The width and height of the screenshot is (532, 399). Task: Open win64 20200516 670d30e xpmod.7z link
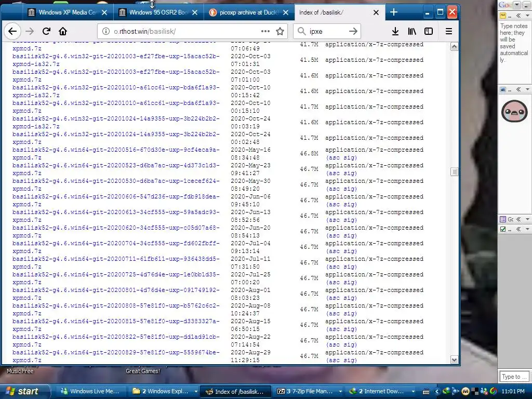tap(116, 153)
